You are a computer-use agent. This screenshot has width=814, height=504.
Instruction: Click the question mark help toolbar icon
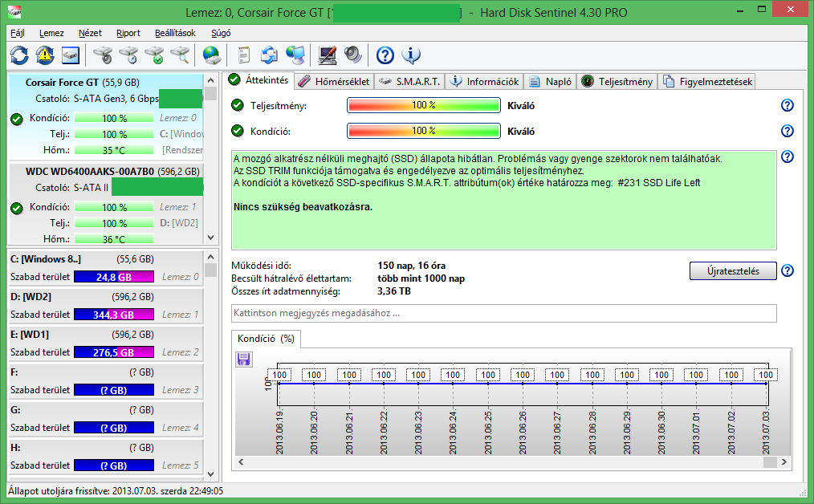click(x=385, y=55)
